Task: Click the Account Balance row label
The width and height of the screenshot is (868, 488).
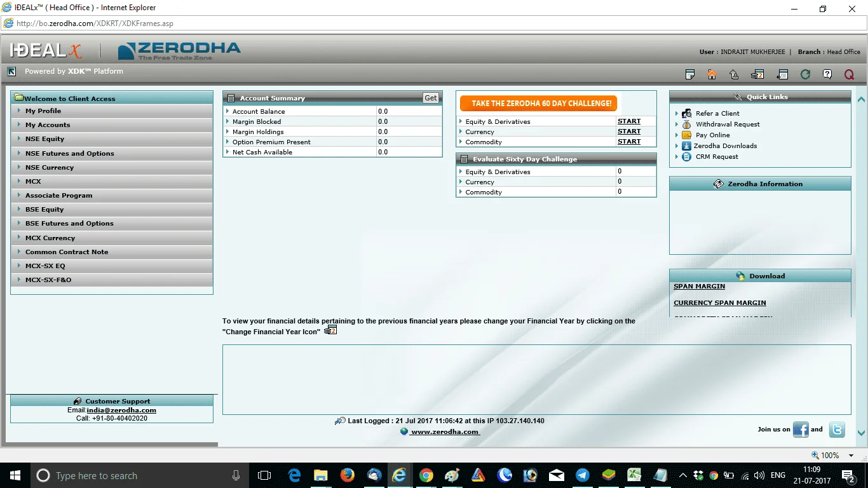Action: 259,111
